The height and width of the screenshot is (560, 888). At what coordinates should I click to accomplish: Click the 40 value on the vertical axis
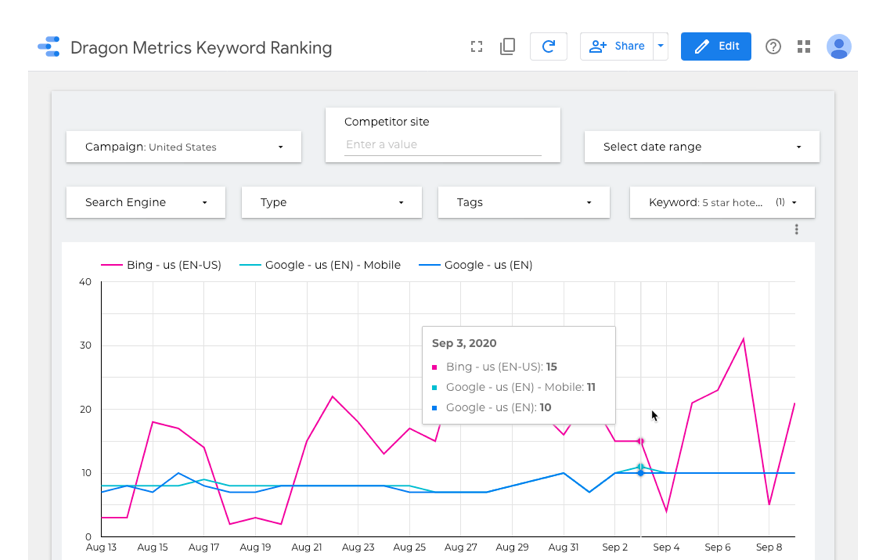[85, 281]
